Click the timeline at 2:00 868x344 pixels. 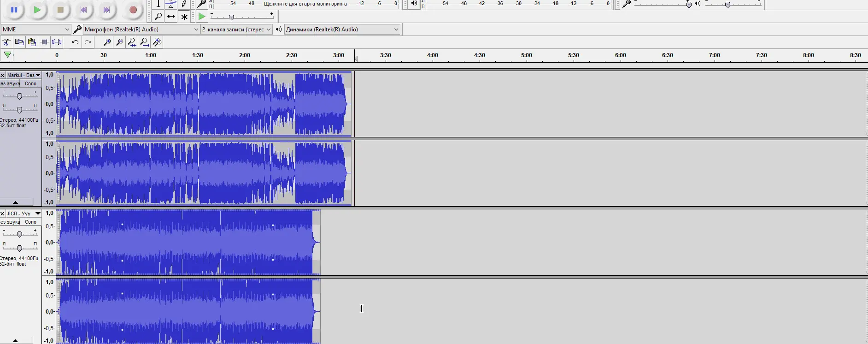point(245,55)
